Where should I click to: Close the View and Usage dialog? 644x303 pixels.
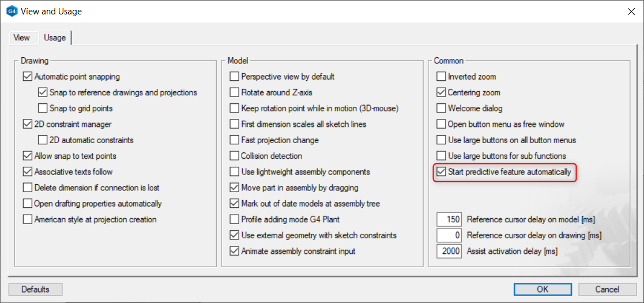pos(630,11)
